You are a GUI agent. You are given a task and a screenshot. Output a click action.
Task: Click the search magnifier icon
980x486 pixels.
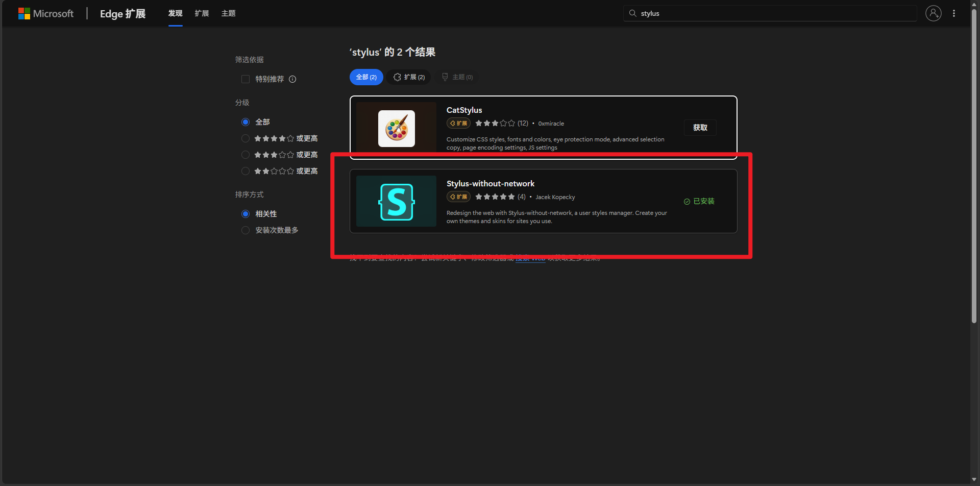[x=632, y=13]
